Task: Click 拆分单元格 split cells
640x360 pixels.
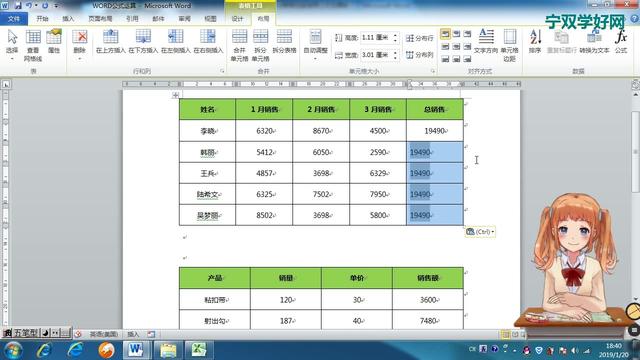Action: tap(260, 45)
